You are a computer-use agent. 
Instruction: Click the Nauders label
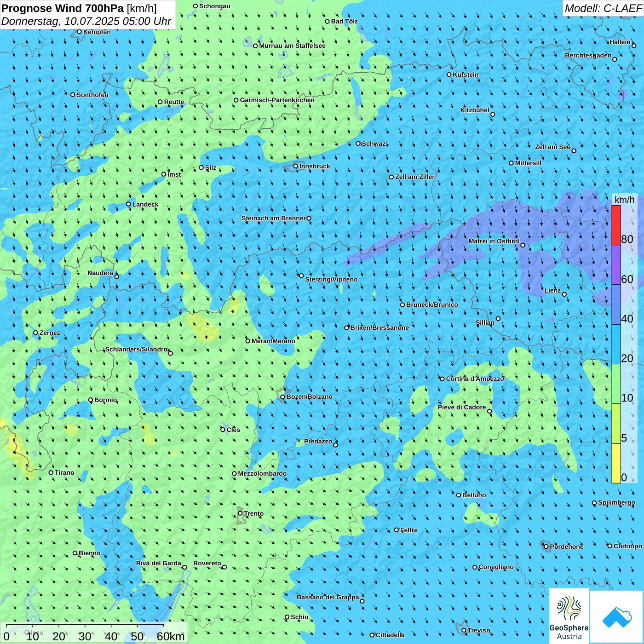pos(100,273)
